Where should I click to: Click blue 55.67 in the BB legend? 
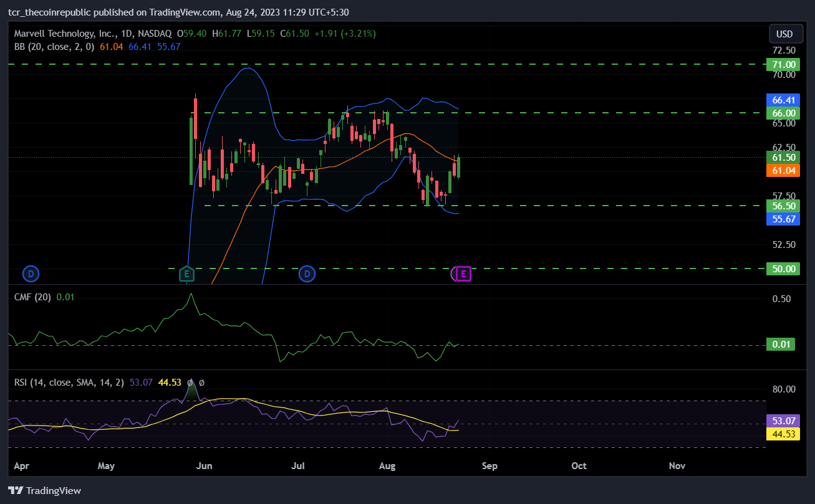point(169,46)
